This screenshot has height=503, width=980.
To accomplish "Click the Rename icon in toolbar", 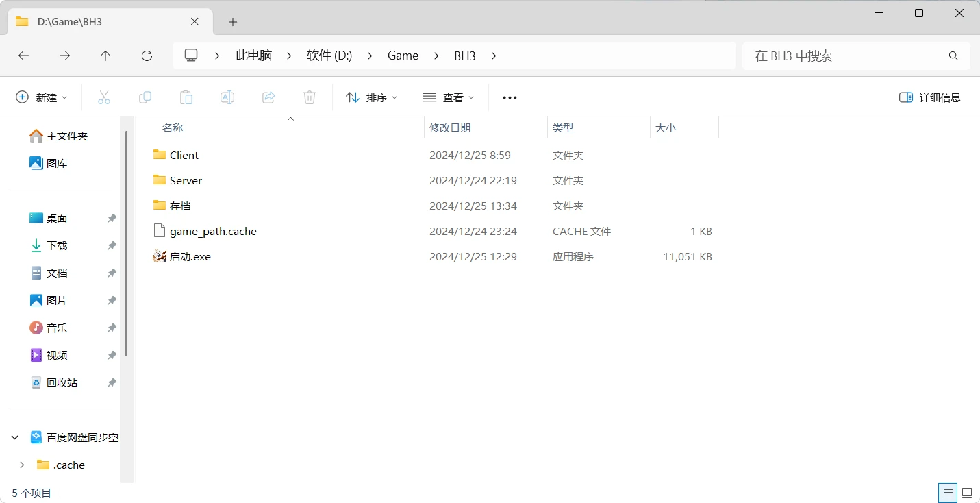I will 227,97.
